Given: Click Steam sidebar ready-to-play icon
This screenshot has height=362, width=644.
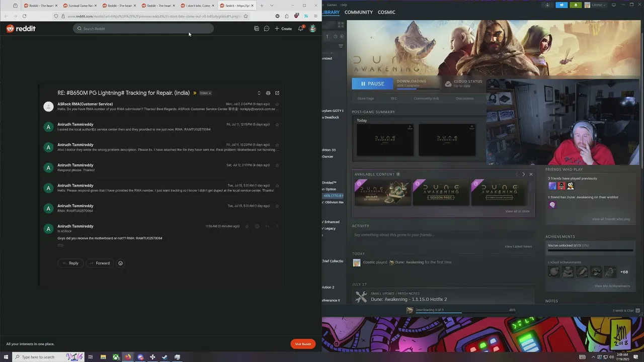Looking at the screenshot, I should (x=342, y=36).
